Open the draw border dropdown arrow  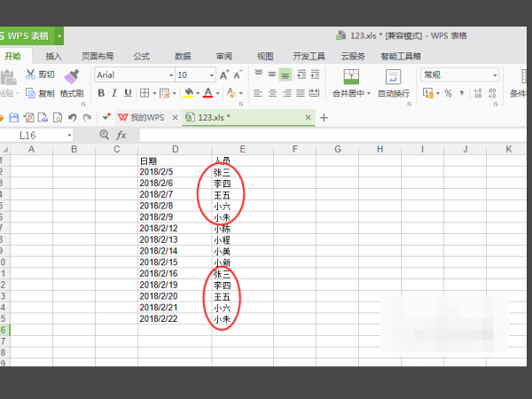pos(175,93)
